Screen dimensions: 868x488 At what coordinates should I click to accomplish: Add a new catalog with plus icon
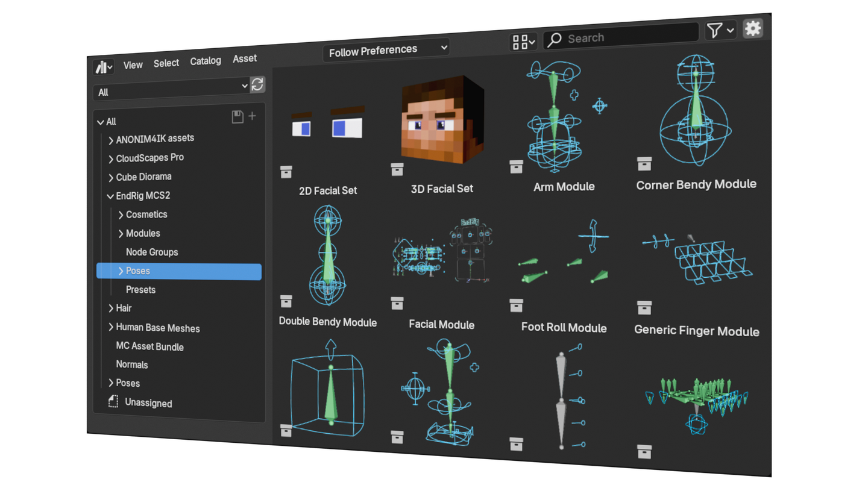pyautogui.click(x=253, y=116)
